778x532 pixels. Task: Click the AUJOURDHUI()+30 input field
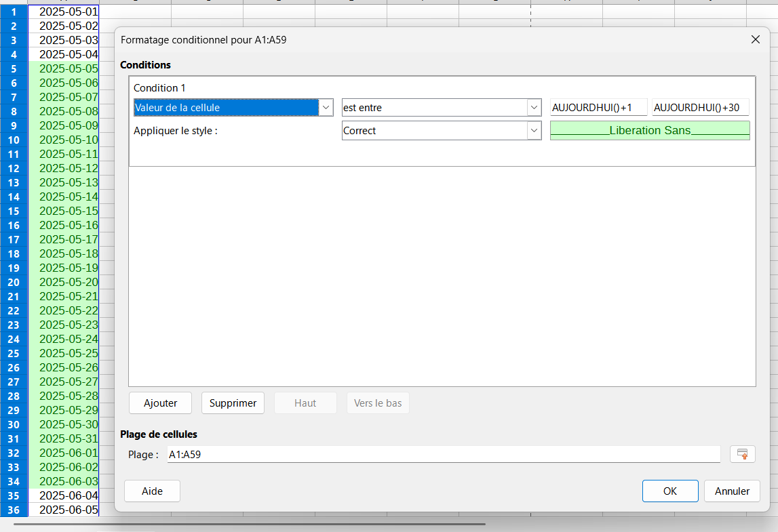point(700,108)
